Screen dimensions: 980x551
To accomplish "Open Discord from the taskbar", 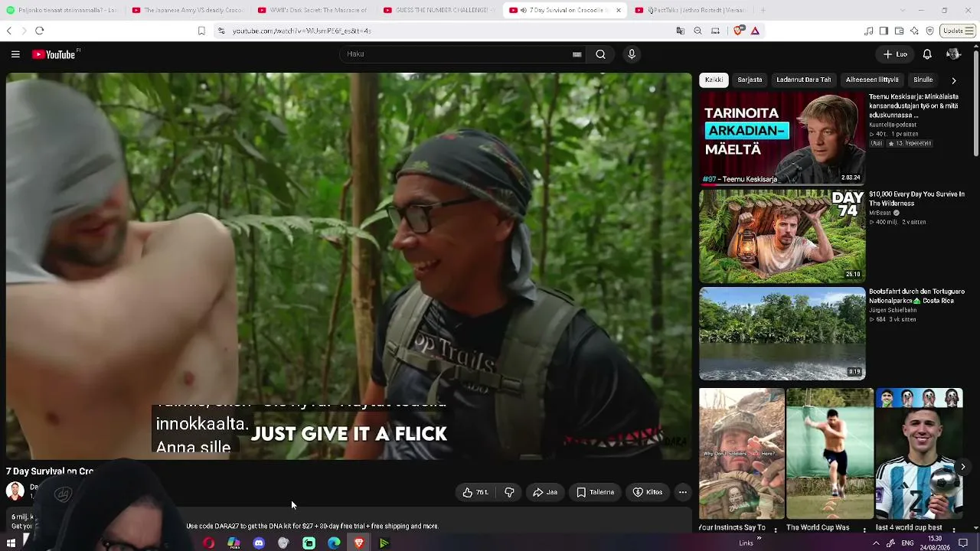I will [259, 543].
